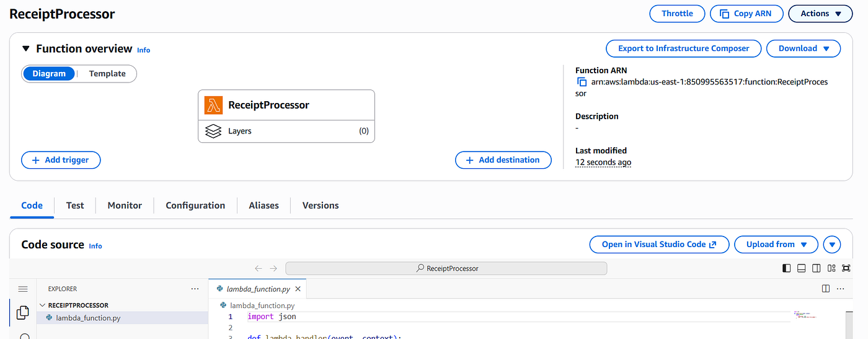The height and width of the screenshot is (339, 868).
Task: Click the editor vertical scrollbar
Action: (849, 325)
